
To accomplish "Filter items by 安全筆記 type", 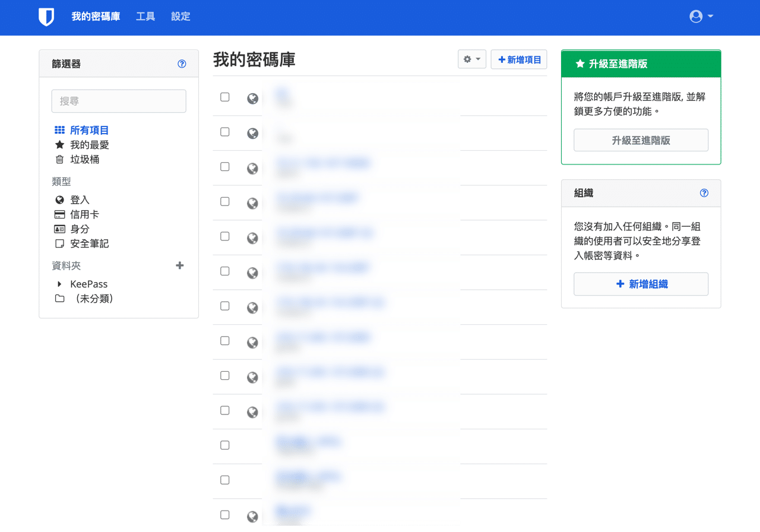I will (89, 243).
